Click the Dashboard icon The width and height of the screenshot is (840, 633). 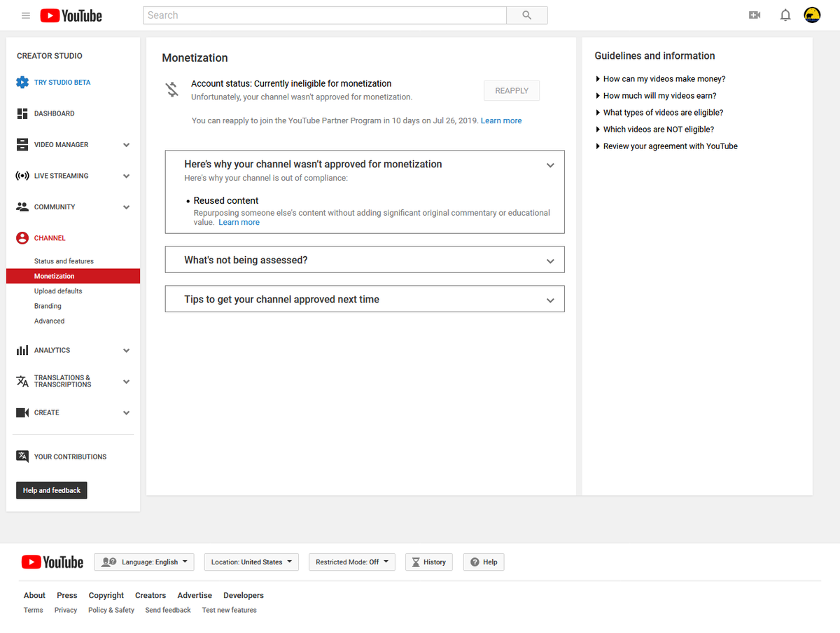click(22, 113)
